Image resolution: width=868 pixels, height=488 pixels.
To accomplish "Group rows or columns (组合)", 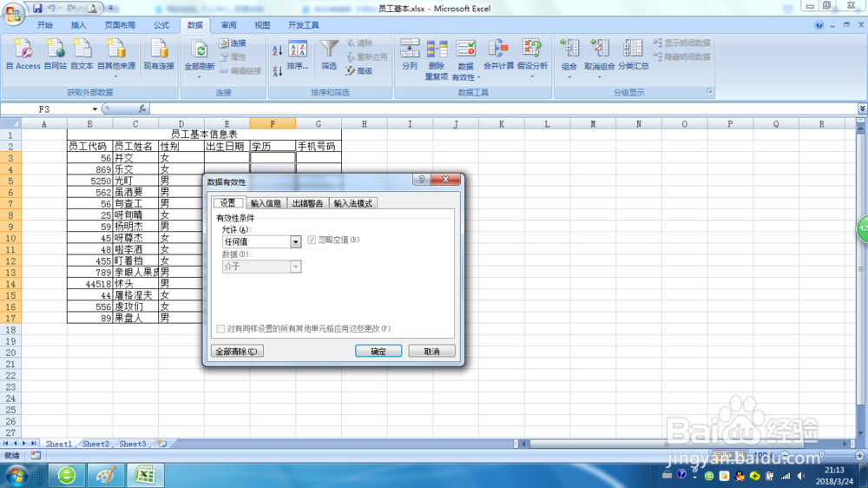I will (x=569, y=58).
